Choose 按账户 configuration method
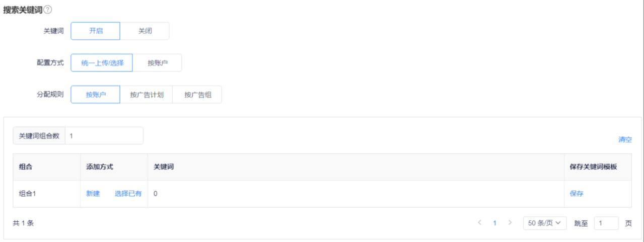Image resolution: width=644 pixels, height=242 pixels. pos(157,63)
